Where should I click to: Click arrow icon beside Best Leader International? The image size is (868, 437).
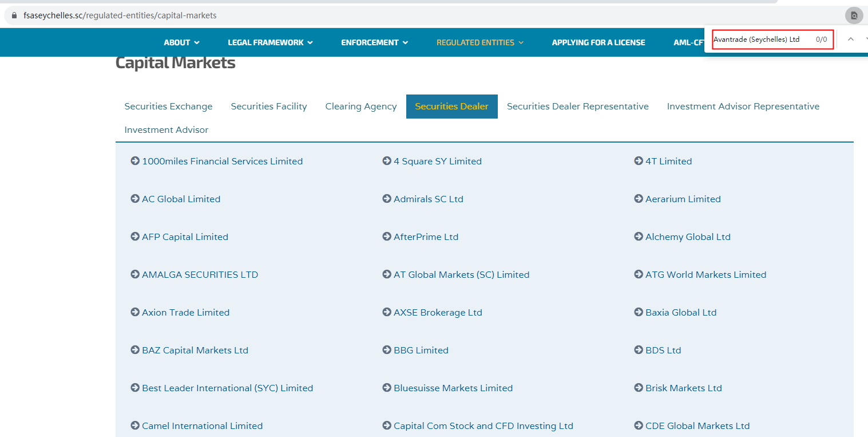135,388
